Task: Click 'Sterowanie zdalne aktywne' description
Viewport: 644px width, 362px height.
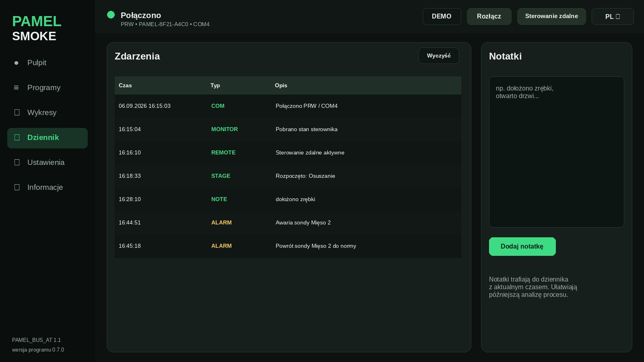Action: (x=310, y=153)
